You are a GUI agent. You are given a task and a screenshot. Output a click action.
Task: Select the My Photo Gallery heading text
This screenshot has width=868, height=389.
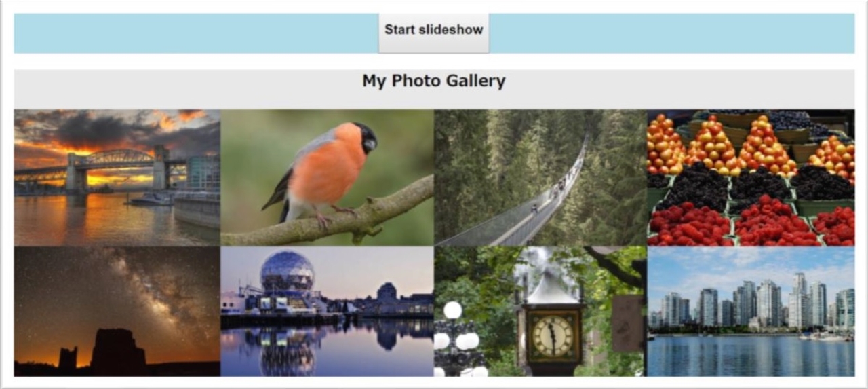tap(434, 81)
